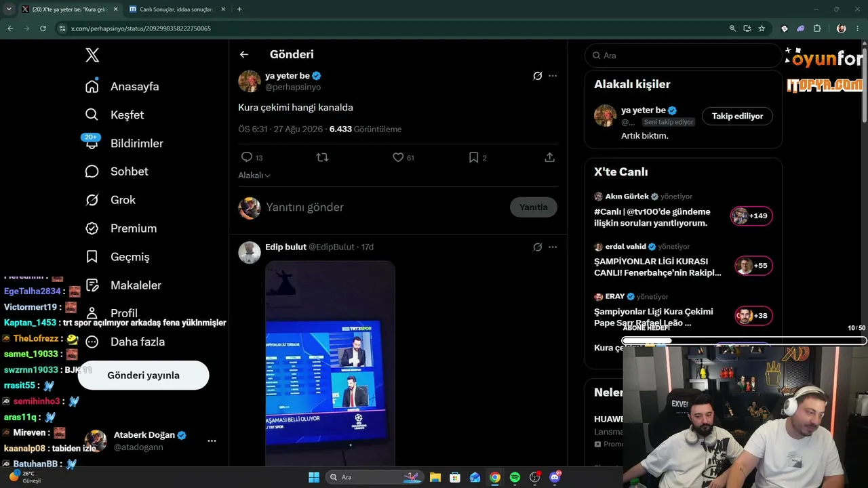
Task: Open Ataberk Doğan account menu dots
Action: coord(212,441)
